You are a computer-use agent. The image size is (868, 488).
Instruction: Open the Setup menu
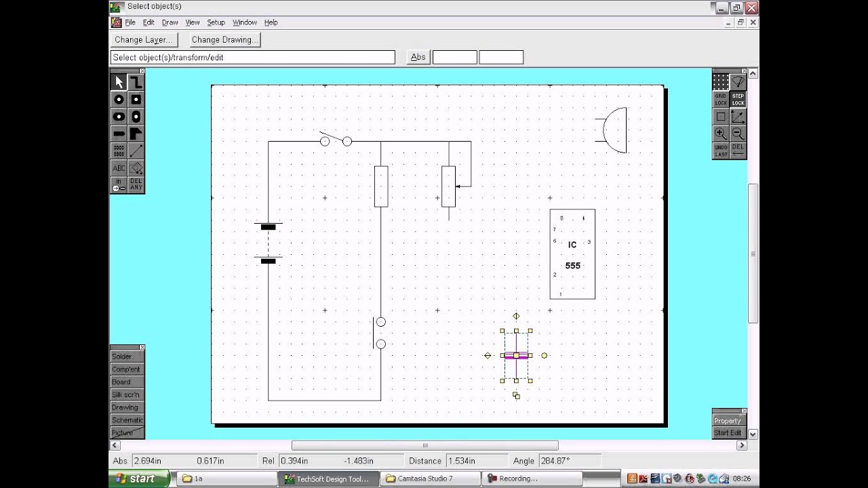[x=216, y=22]
